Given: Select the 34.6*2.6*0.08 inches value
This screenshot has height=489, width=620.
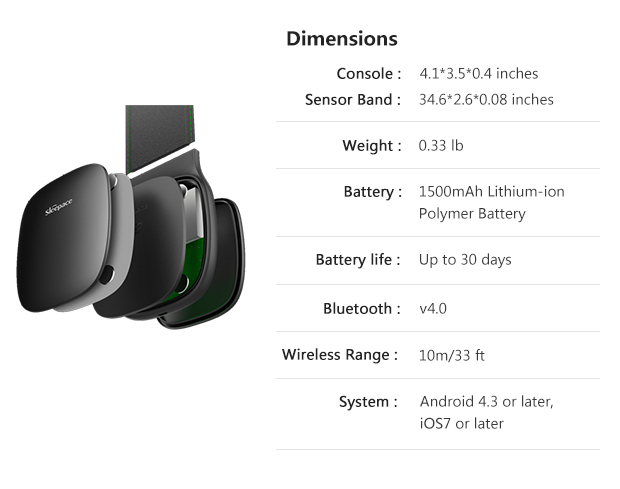Looking at the screenshot, I should (x=486, y=99).
